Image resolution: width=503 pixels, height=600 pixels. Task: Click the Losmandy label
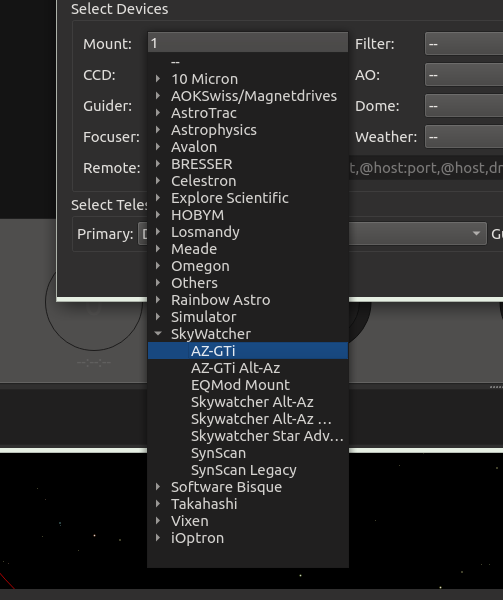[205, 232]
